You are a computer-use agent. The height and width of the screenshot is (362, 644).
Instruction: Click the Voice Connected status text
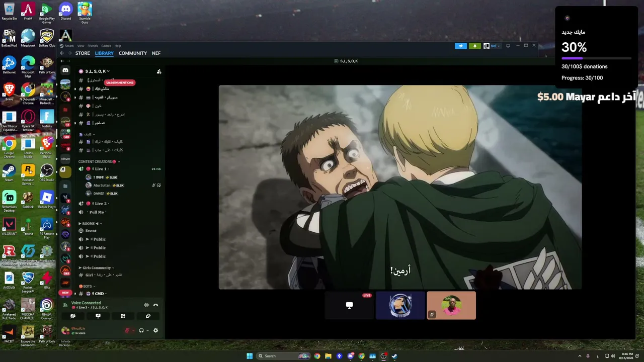[x=86, y=303]
